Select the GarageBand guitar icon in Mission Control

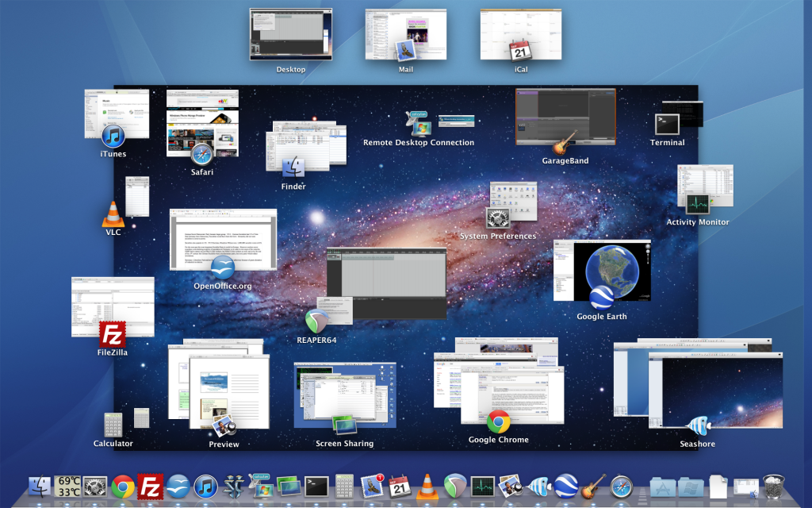point(565,143)
